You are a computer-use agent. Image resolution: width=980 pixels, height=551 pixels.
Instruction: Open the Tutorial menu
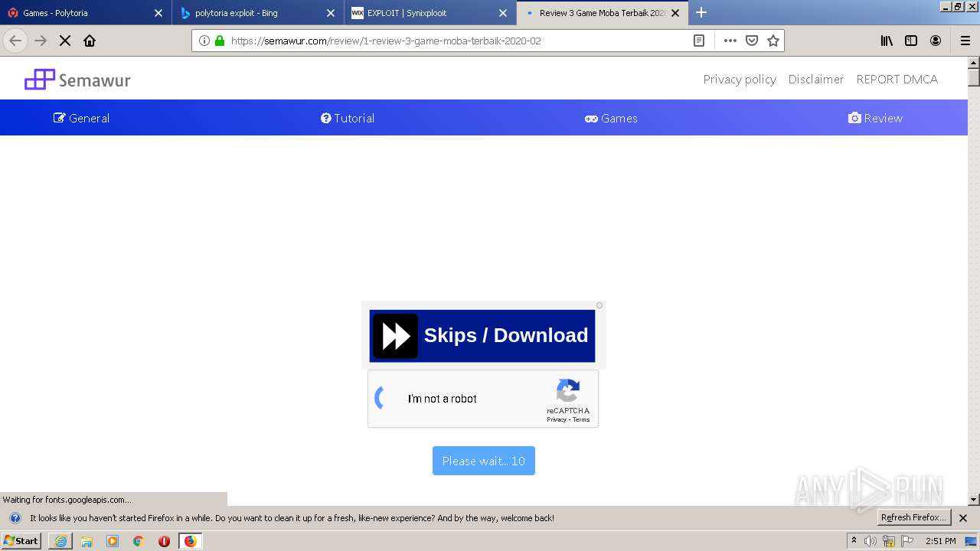[348, 118]
